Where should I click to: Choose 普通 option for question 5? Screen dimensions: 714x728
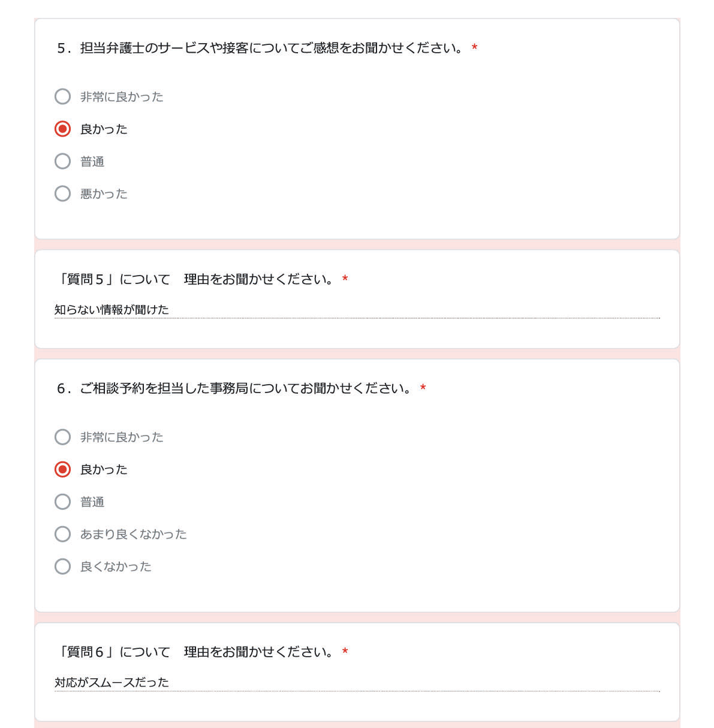coord(63,161)
